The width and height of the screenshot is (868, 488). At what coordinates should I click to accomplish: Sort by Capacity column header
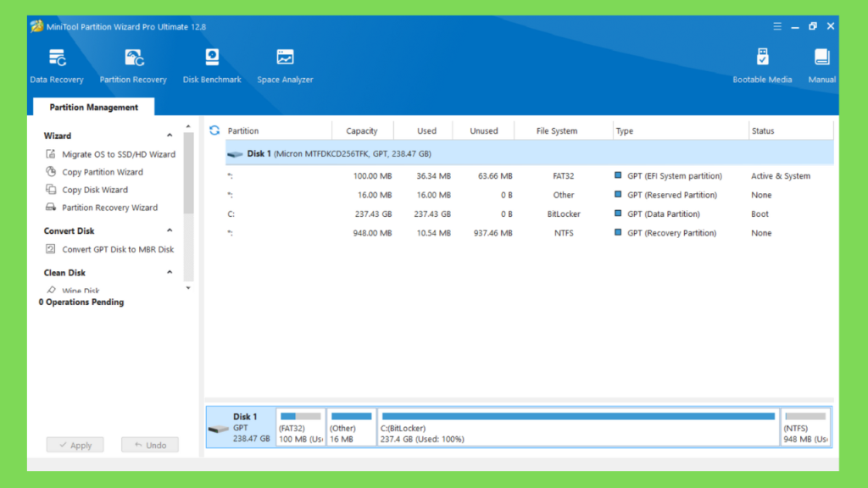pos(363,130)
